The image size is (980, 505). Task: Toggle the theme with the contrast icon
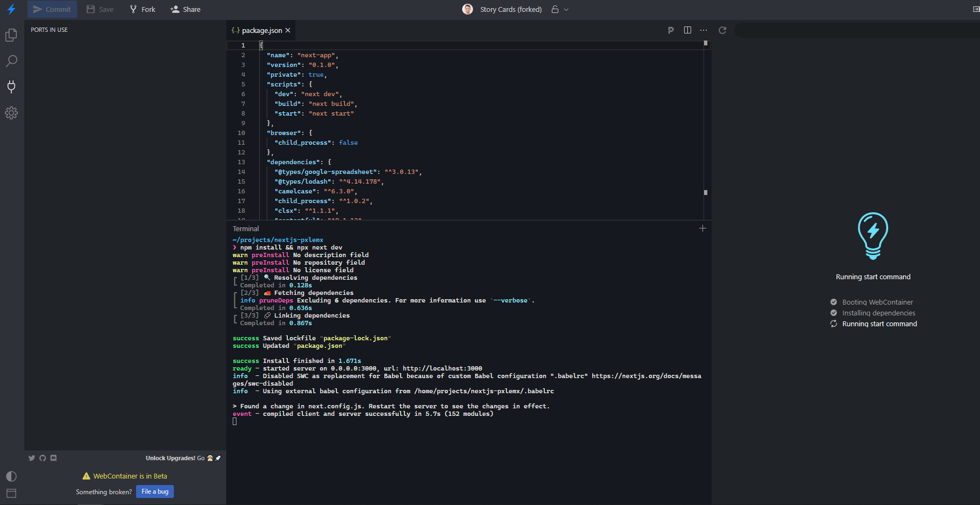point(11,476)
